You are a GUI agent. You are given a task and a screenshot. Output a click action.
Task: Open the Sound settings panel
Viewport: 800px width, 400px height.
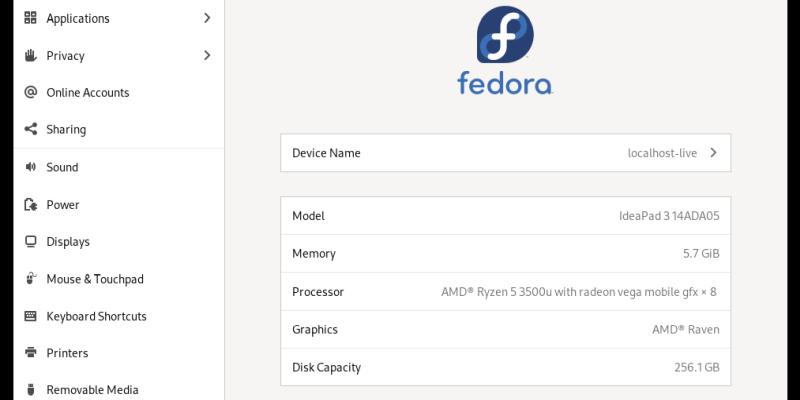tap(62, 167)
